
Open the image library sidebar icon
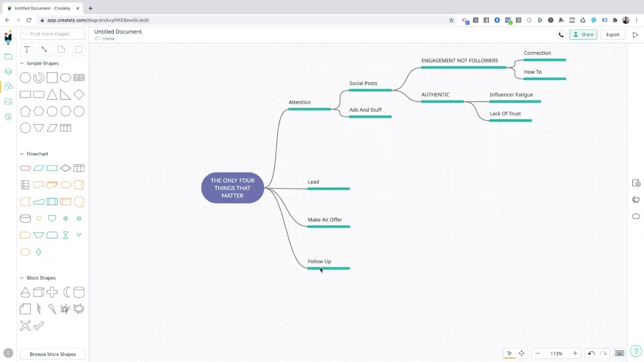click(x=8, y=102)
